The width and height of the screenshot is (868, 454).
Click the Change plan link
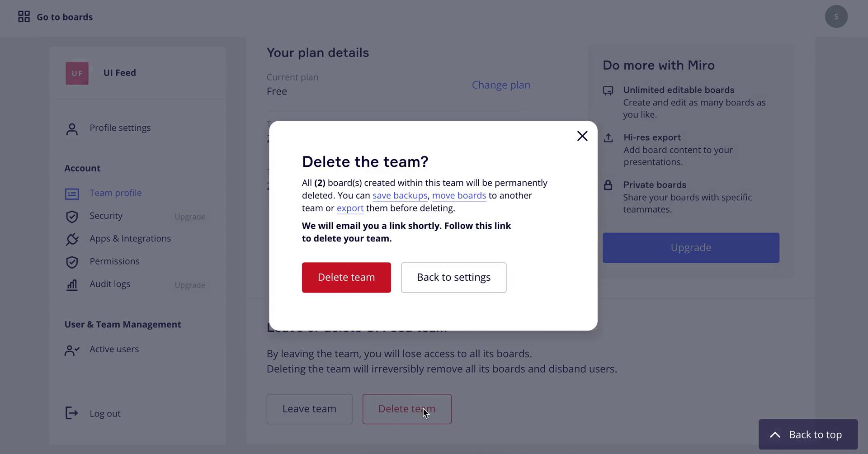pyautogui.click(x=501, y=85)
